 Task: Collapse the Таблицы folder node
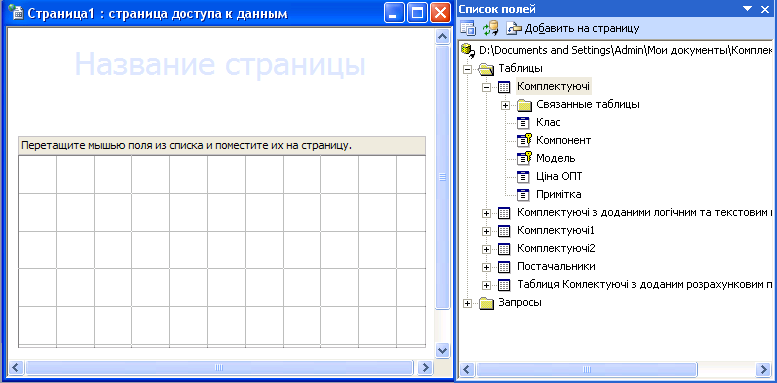click(467, 69)
